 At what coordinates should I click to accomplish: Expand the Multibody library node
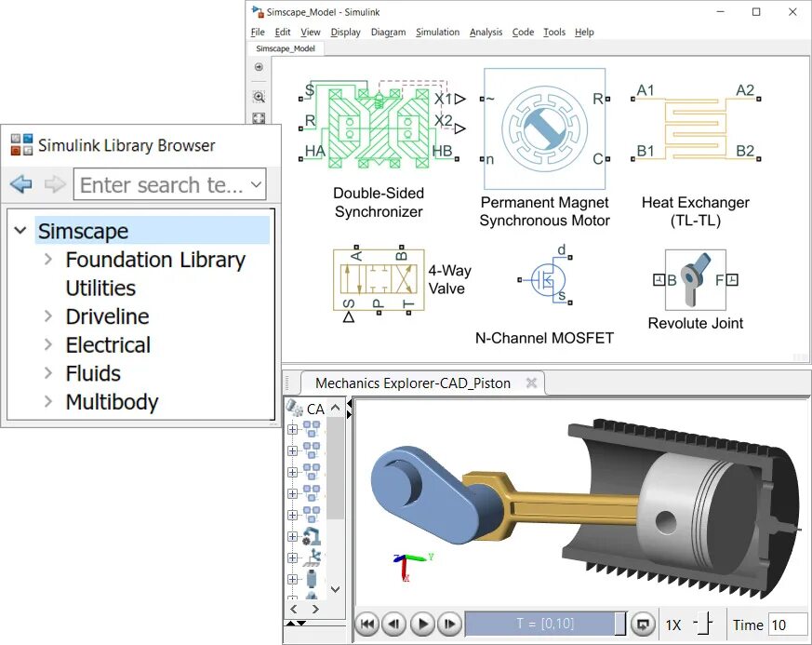[48, 401]
